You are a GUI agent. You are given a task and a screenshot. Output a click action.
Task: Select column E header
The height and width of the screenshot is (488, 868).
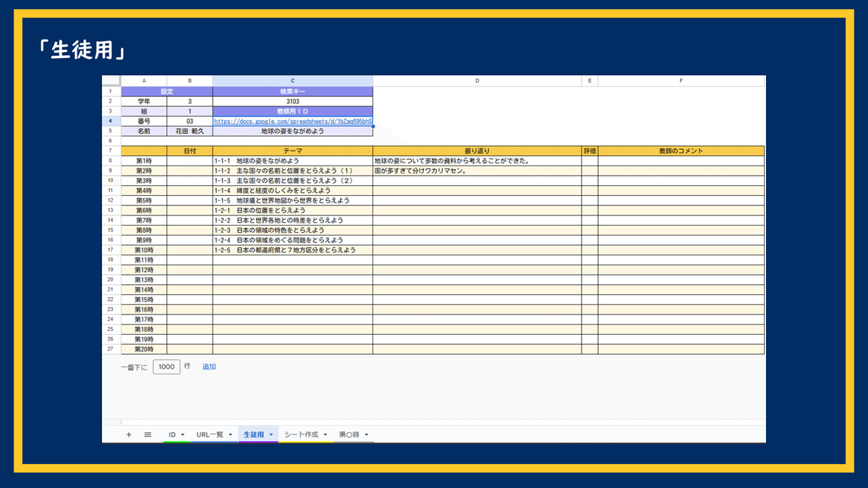[x=590, y=81]
